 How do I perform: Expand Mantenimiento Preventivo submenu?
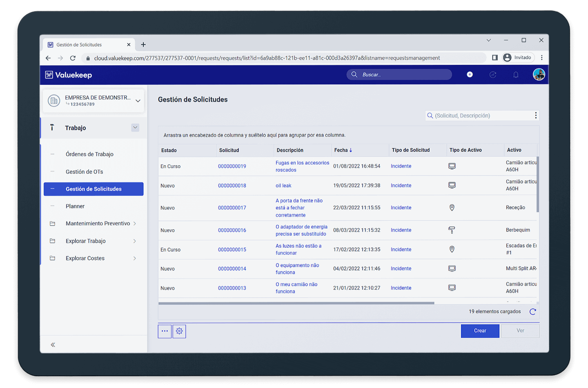[135, 224]
